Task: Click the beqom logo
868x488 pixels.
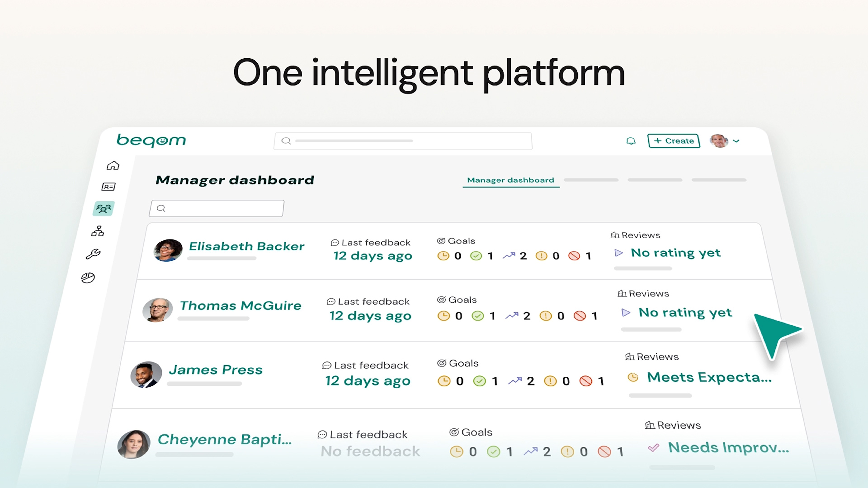Action: coord(151,140)
